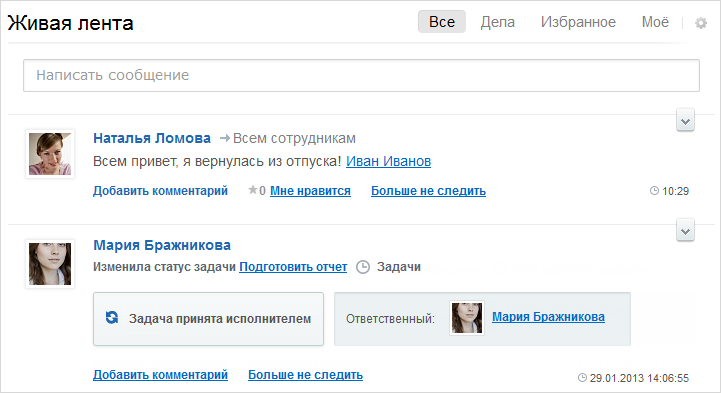
Task: Click the small avatar next to Ответственный
Action: coord(467,318)
